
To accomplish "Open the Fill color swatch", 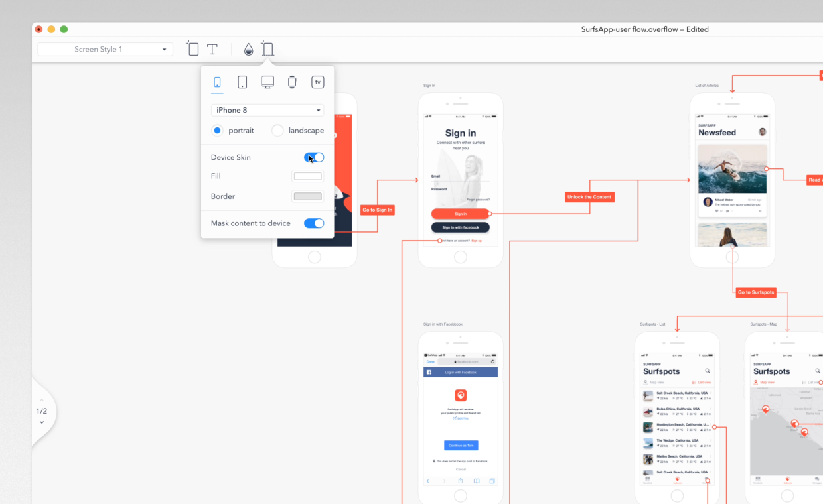I will [307, 176].
